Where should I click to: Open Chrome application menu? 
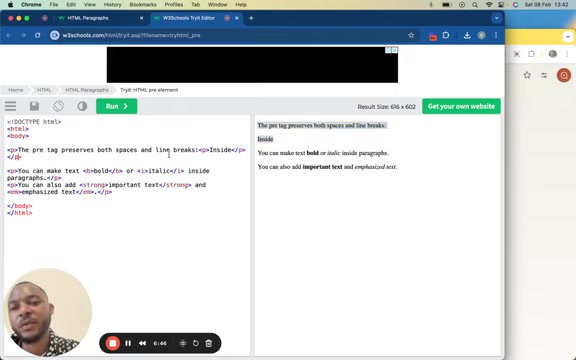31,4
